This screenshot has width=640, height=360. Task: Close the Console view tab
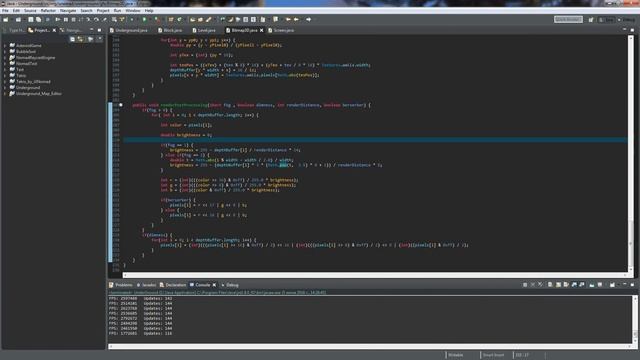point(214,285)
